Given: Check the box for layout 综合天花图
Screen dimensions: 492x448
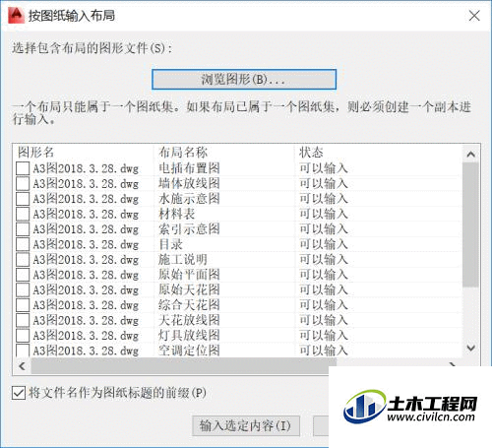Looking at the screenshot, I should 23,305.
